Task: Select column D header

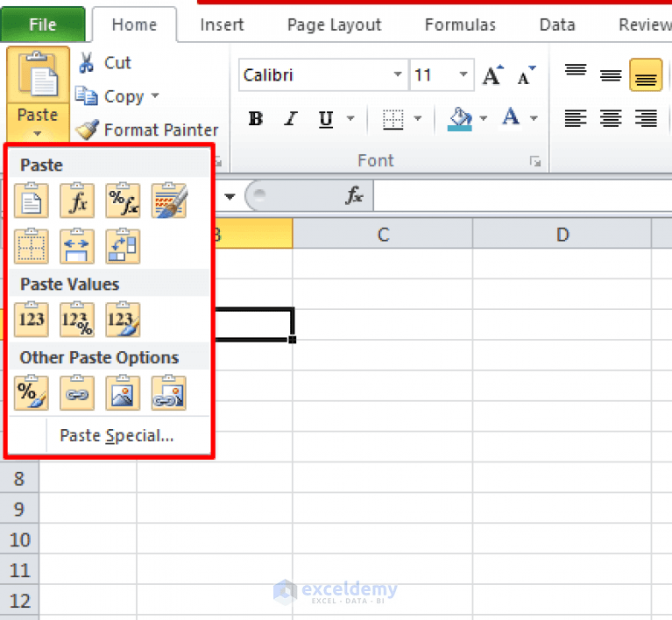Action: click(x=562, y=234)
